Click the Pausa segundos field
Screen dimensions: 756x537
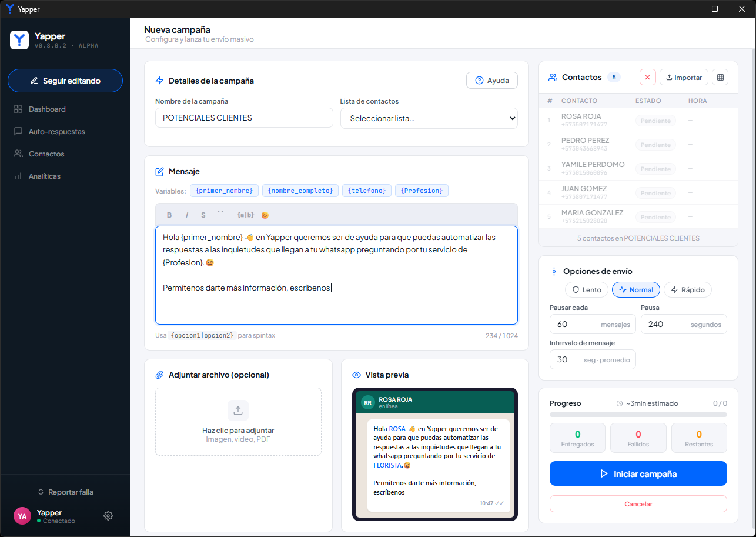pyautogui.click(x=684, y=324)
